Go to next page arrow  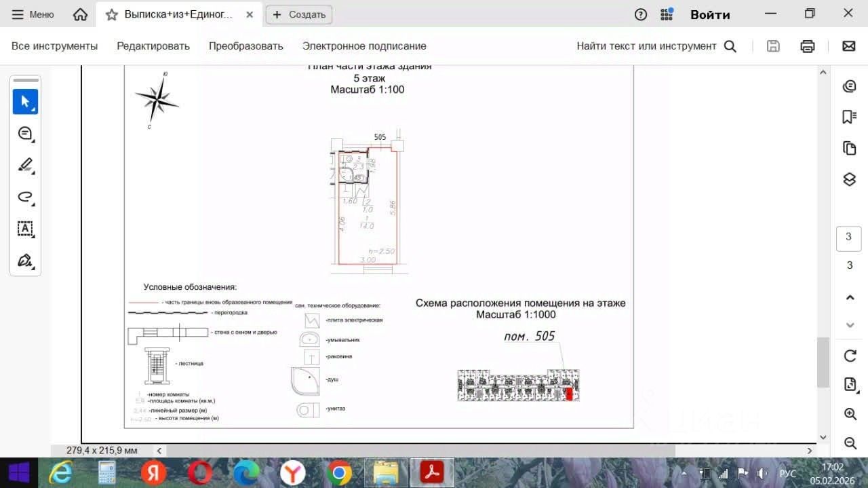[850, 325]
